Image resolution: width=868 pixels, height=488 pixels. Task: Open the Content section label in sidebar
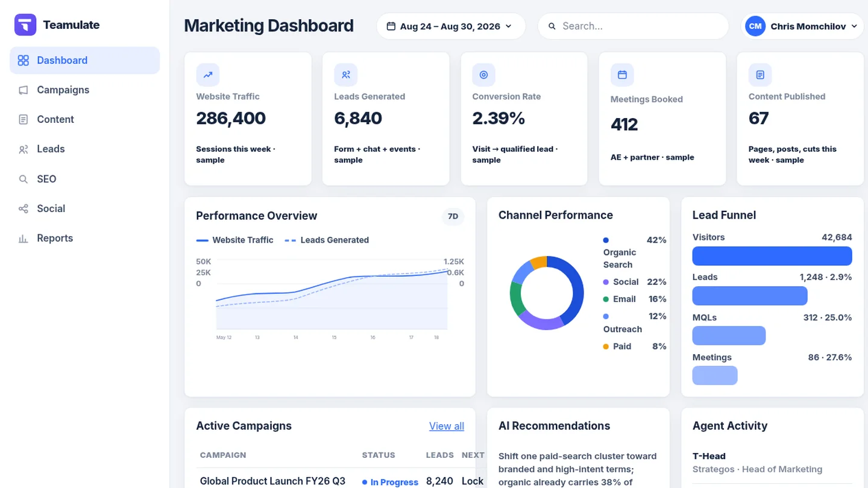[x=55, y=119]
